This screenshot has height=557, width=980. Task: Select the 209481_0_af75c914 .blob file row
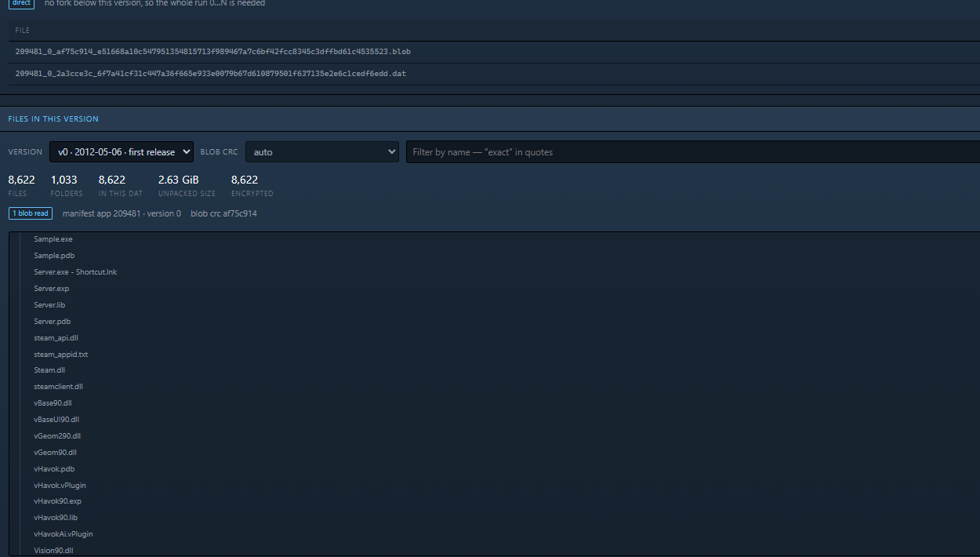click(x=494, y=52)
